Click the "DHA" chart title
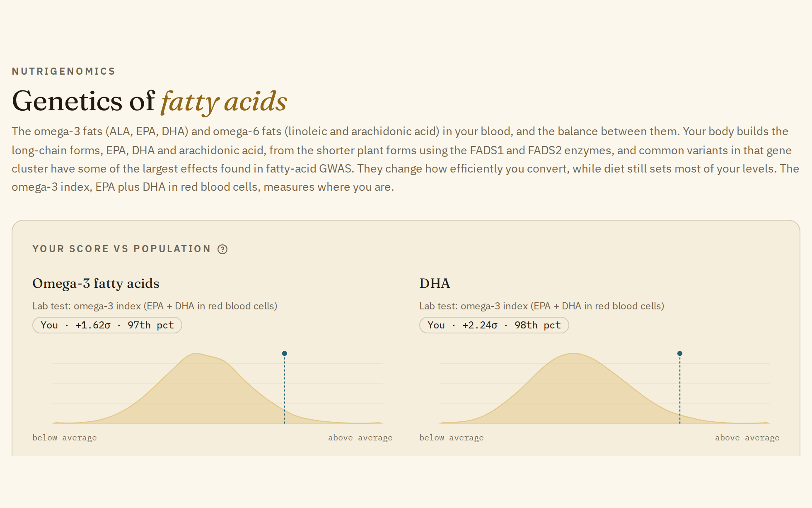The width and height of the screenshot is (812, 508). point(435,284)
